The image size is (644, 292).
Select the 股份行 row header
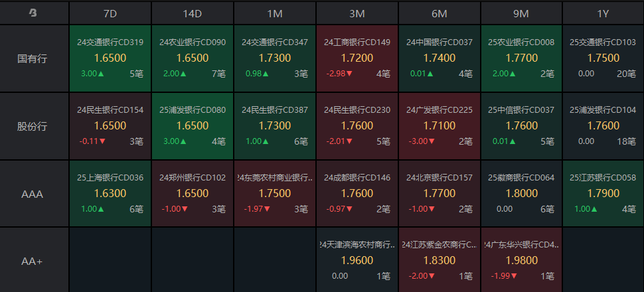[x=33, y=126]
